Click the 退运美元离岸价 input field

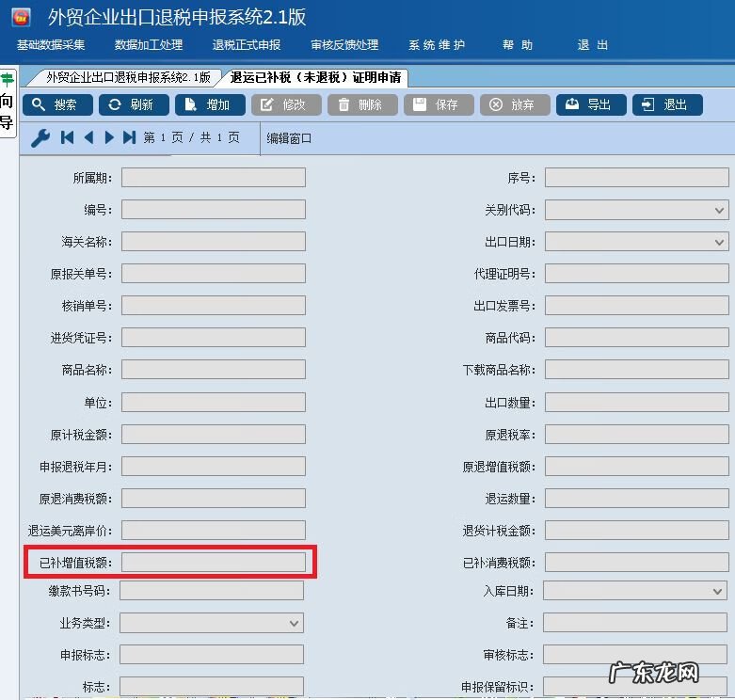coord(214,531)
